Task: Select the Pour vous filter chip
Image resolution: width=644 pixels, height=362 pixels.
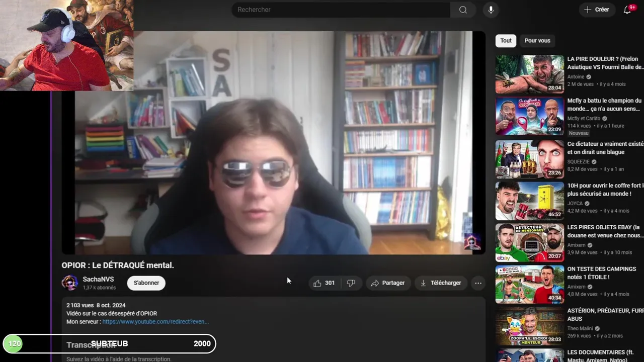Action: [537, 41]
